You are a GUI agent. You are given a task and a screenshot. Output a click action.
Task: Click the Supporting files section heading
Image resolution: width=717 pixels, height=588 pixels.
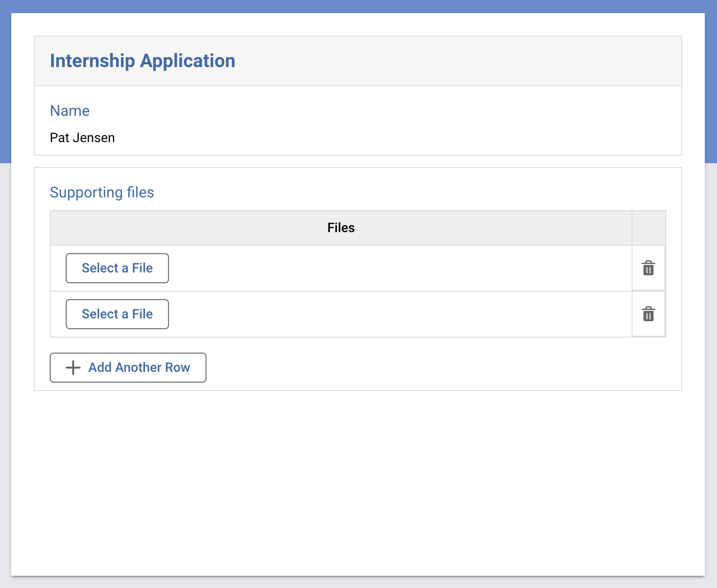tap(102, 192)
